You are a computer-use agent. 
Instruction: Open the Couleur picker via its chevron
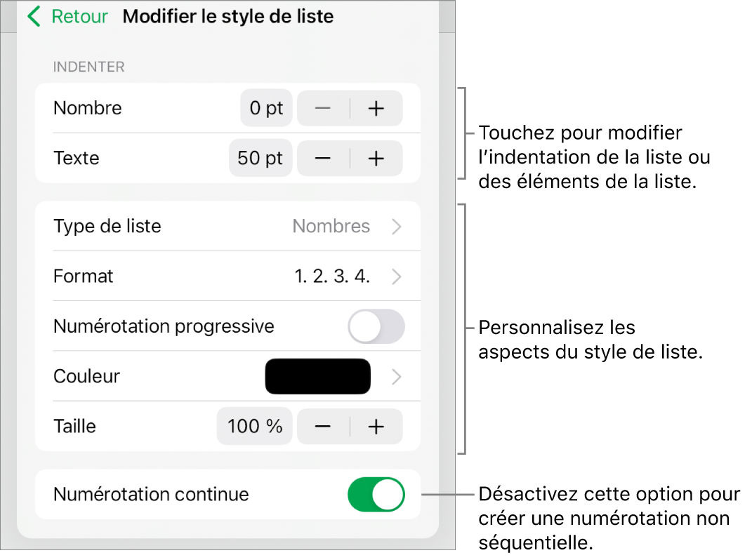[x=397, y=376]
